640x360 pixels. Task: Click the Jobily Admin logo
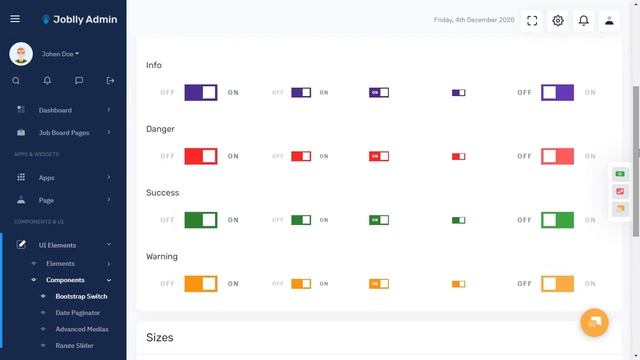[x=80, y=19]
